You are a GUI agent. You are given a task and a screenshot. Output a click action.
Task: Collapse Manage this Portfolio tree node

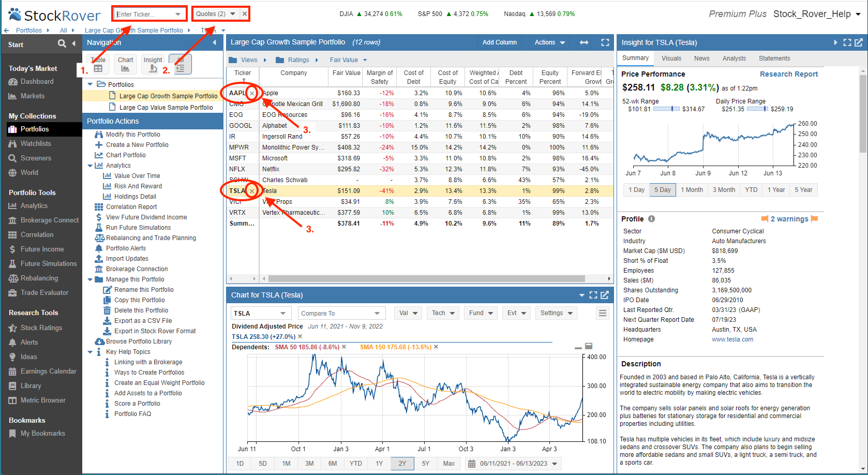pos(90,280)
